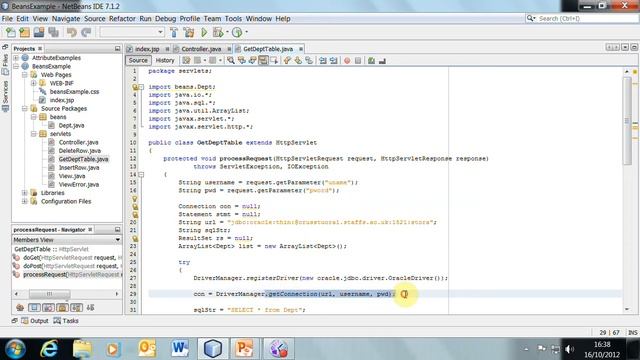The image size is (640, 360).
Task: Open the Refactor menu
Action: (x=122, y=18)
